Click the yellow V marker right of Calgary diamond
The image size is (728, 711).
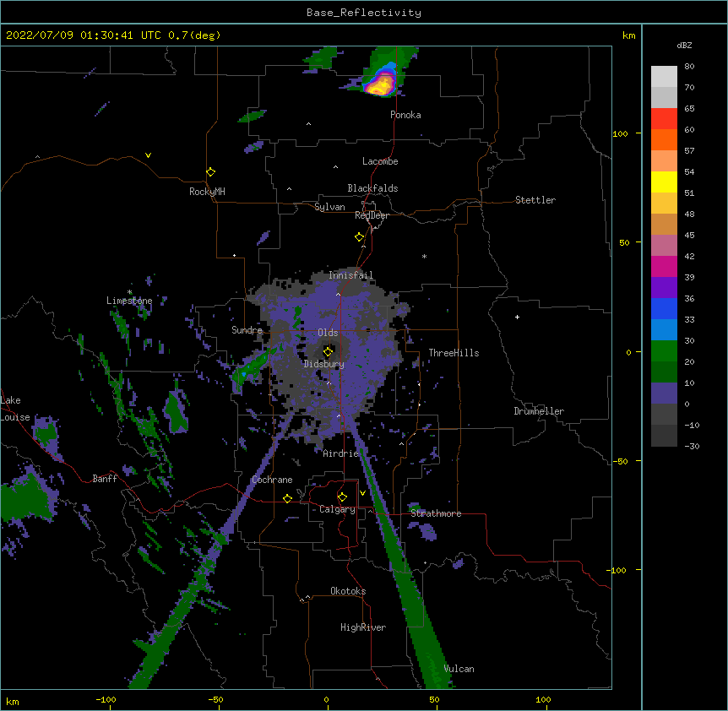(362, 493)
